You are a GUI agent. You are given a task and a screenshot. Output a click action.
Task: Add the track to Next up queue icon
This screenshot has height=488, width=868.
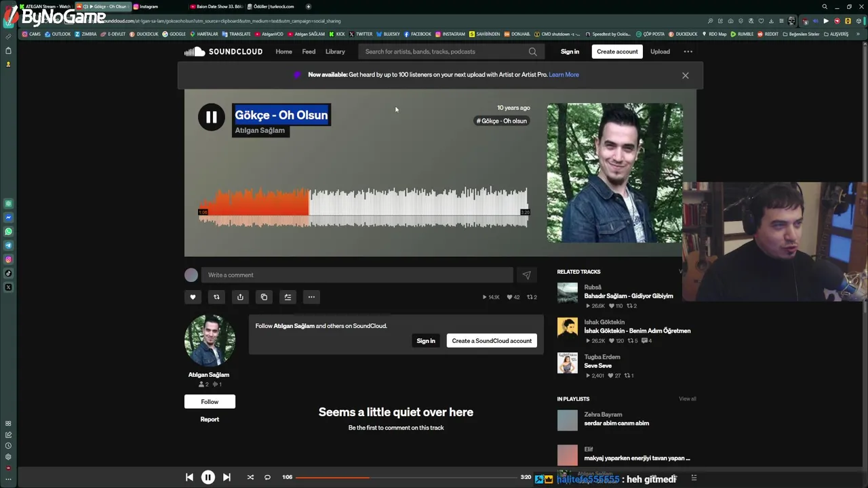click(x=288, y=297)
